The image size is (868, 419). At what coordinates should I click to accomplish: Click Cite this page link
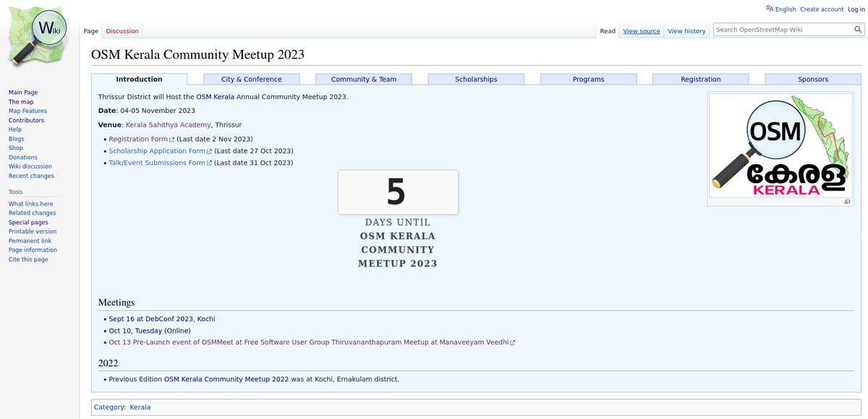[28, 259]
